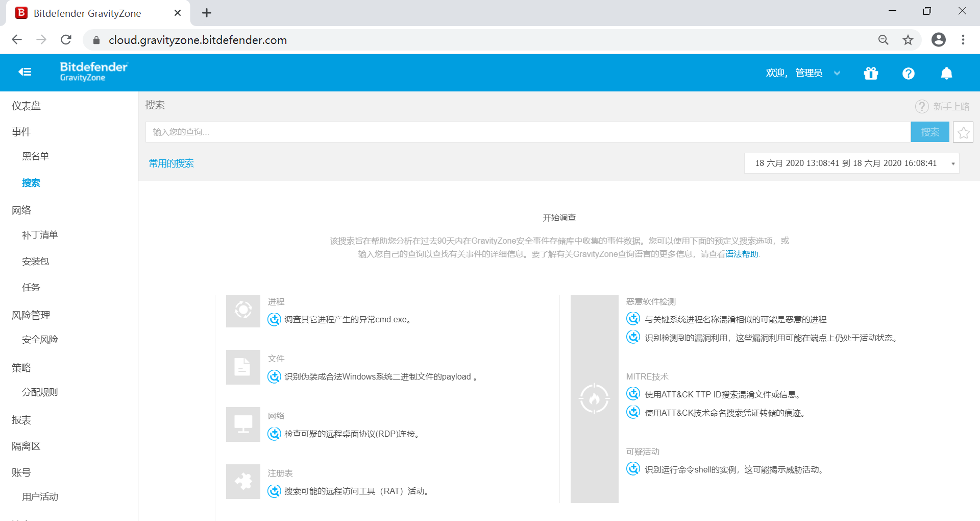This screenshot has width=980, height=521.
Task: Open the browser three-dot menu
Action: coord(963,40)
